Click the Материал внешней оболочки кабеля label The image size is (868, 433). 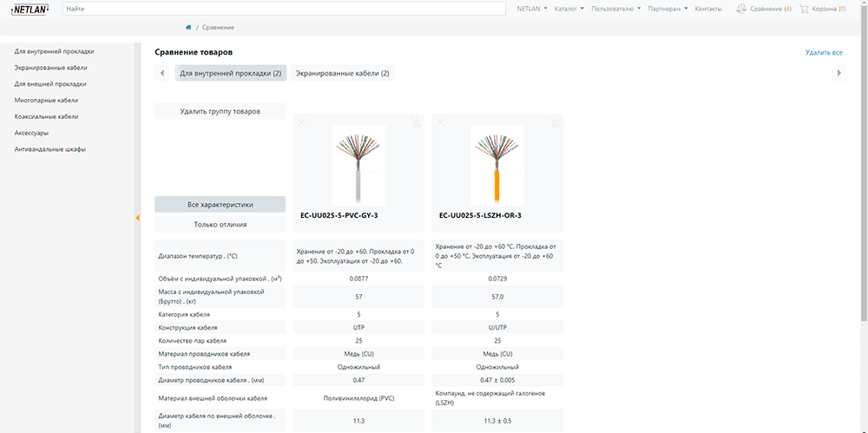tap(213, 398)
